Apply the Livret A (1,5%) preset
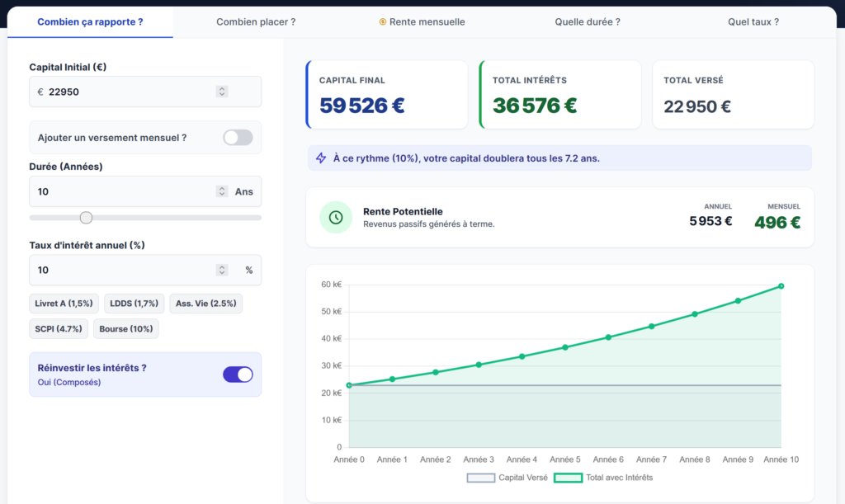Screen dimensions: 845x504 tap(64, 304)
